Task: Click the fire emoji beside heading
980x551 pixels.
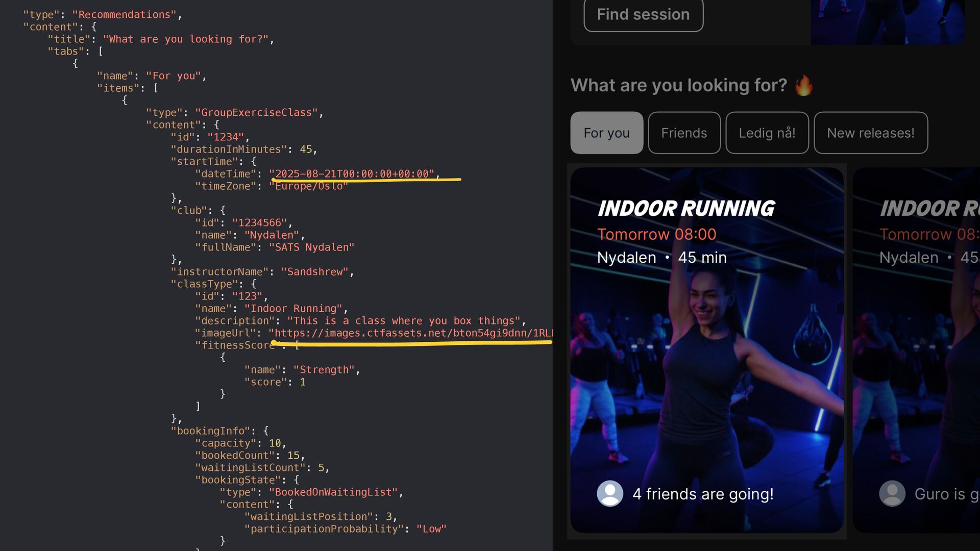Action: click(804, 85)
